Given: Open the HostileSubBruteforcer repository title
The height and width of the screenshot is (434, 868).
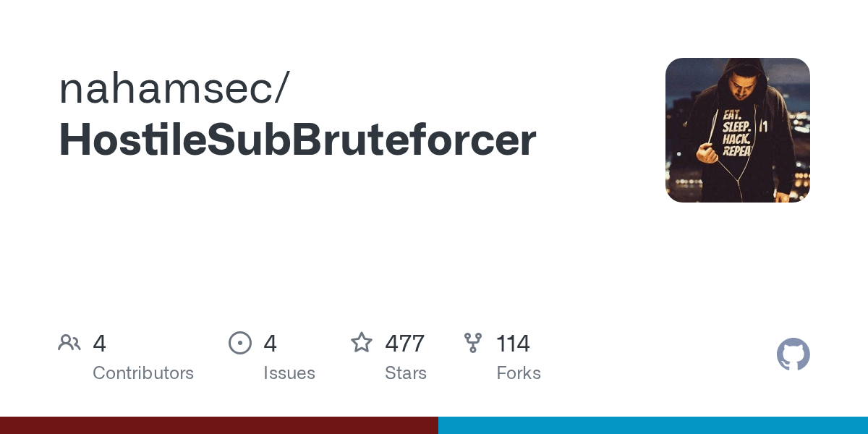Looking at the screenshot, I should pos(297,139).
